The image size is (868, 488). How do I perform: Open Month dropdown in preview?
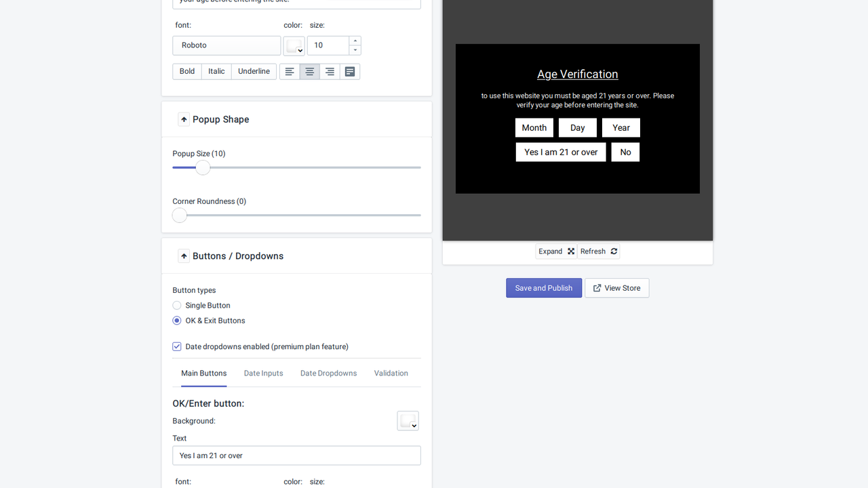click(534, 127)
